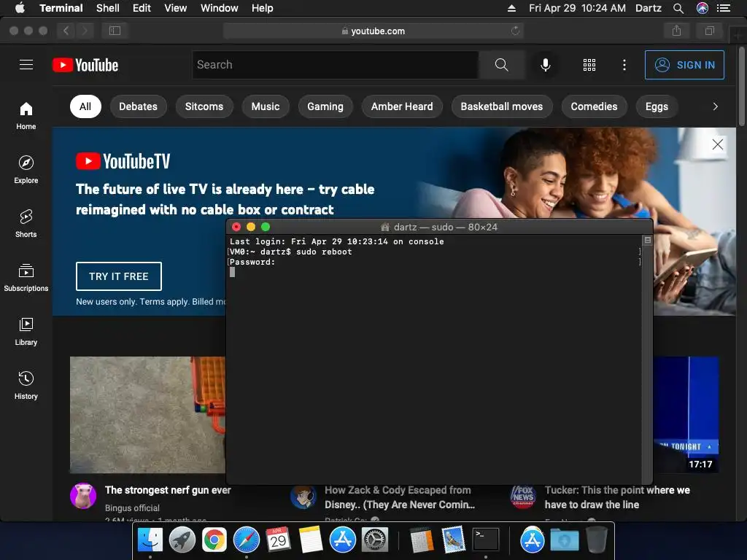Image resolution: width=747 pixels, height=560 pixels.
Task: Open Notes from the Dock
Action: click(311, 540)
